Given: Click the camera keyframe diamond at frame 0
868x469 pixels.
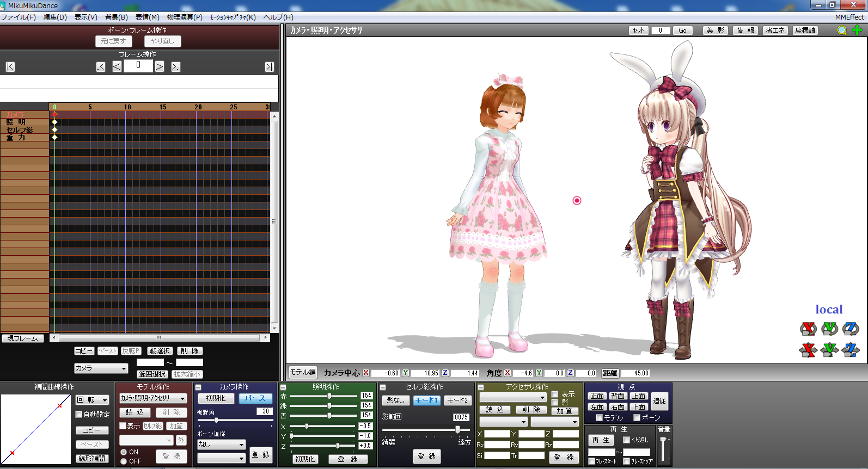Looking at the screenshot, I should (54, 114).
